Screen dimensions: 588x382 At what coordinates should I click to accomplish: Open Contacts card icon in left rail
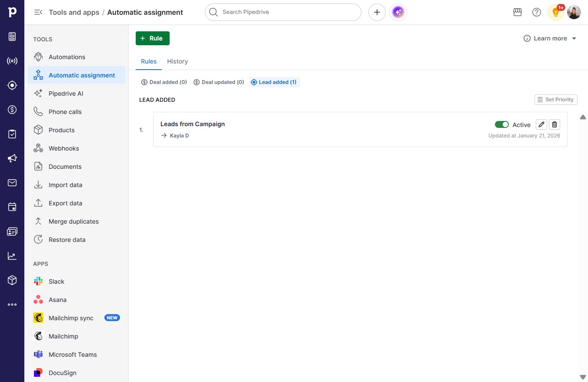tap(12, 231)
